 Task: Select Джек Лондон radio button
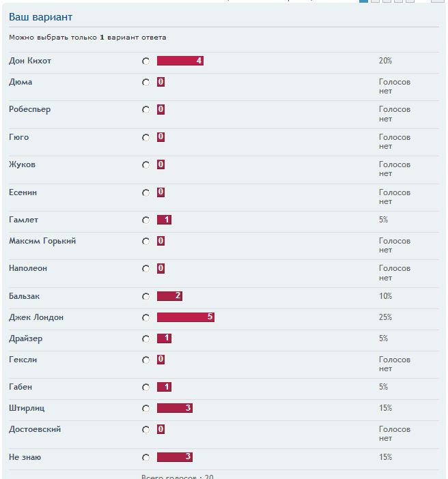(146, 318)
